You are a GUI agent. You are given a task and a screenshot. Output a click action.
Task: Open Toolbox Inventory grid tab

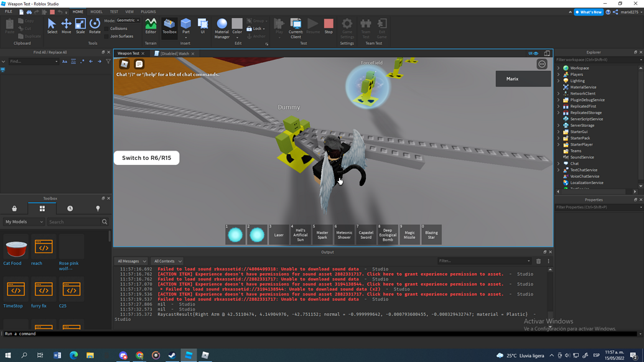(42, 208)
